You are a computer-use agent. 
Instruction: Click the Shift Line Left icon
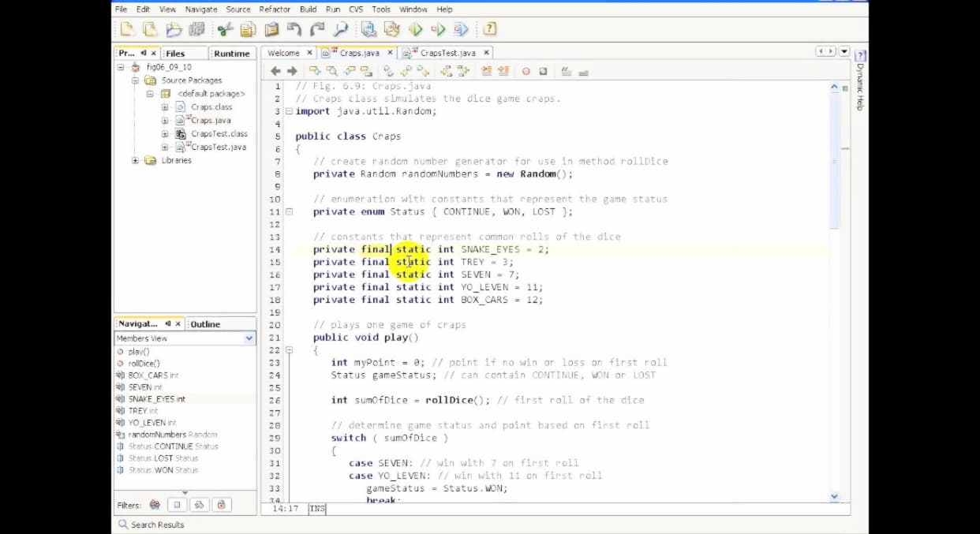(x=486, y=71)
